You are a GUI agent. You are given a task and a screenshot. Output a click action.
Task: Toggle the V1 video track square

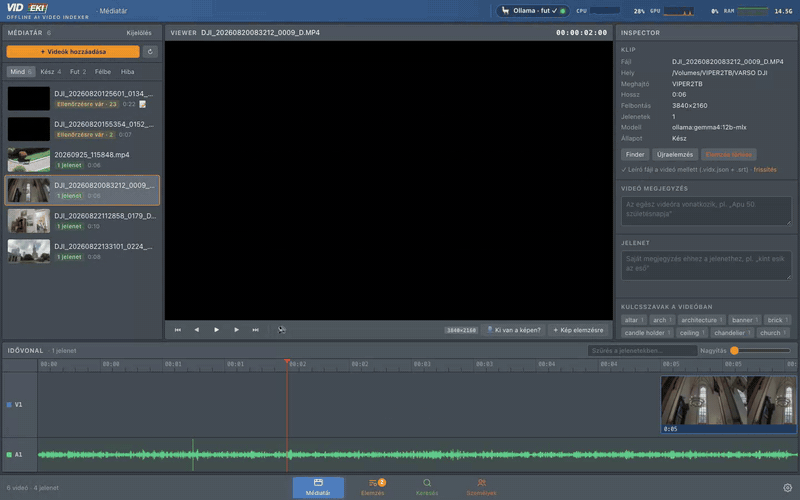click(9, 405)
